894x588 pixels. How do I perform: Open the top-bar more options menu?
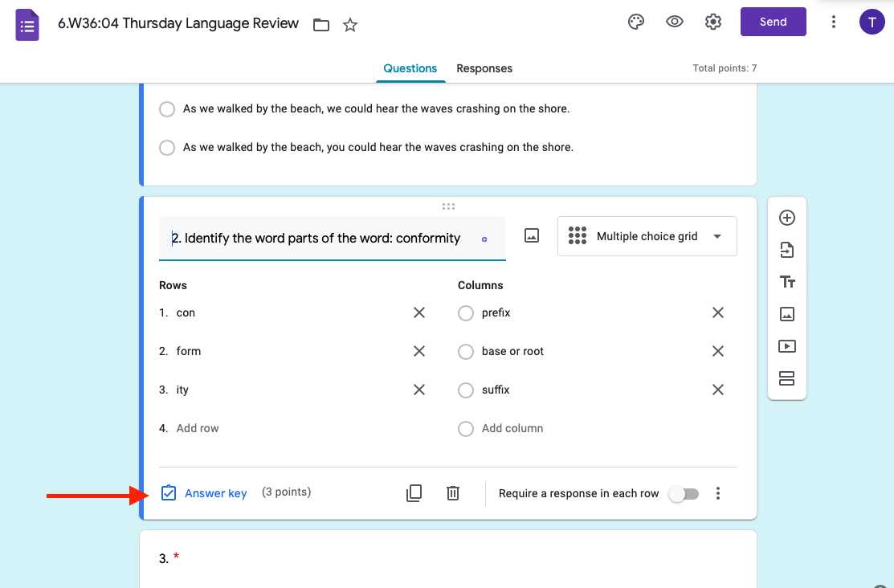point(833,22)
